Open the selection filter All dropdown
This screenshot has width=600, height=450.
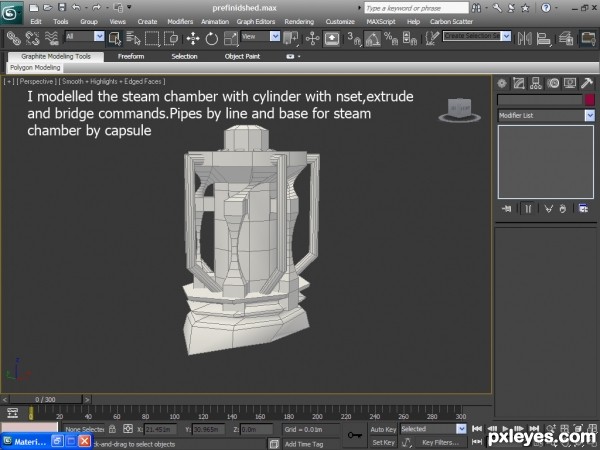point(99,36)
